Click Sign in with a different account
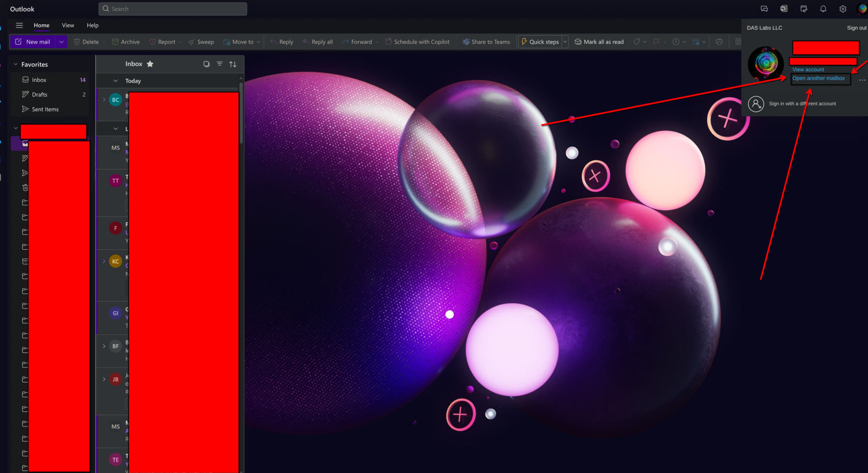868x473 pixels. click(802, 104)
